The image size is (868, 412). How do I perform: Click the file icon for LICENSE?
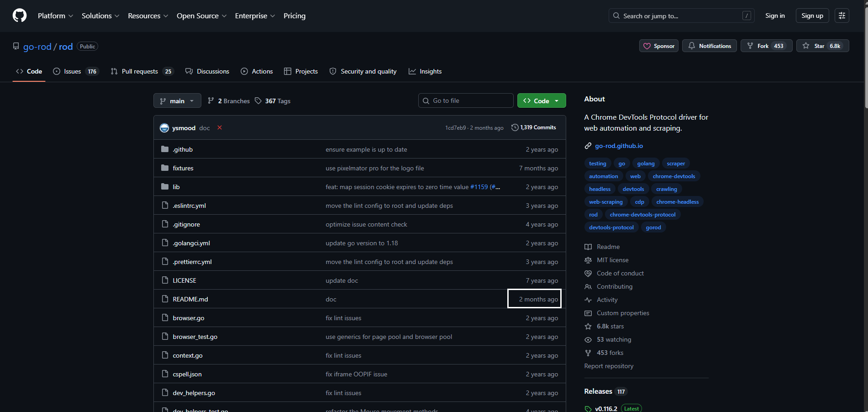click(165, 280)
